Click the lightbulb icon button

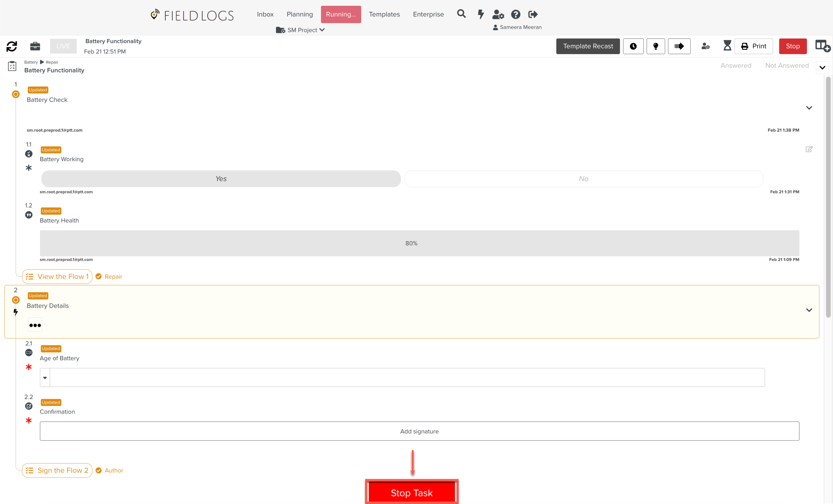[655, 46]
